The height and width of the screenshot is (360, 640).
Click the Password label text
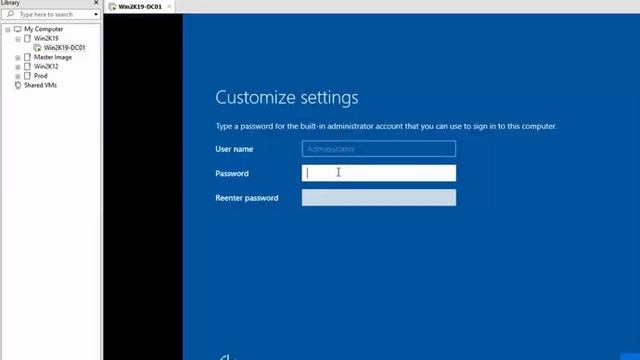point(232,173)
